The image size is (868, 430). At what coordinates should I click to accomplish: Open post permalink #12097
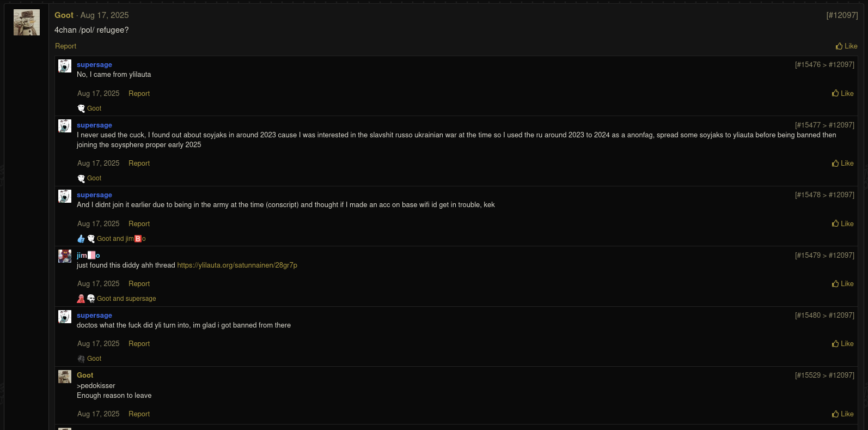coord(841,15)
